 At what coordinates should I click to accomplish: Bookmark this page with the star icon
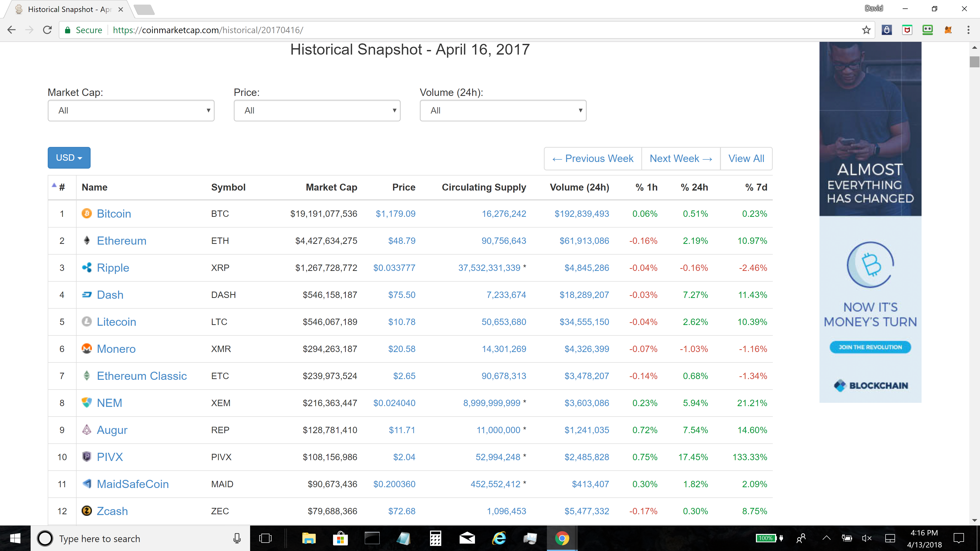[866, 30]
